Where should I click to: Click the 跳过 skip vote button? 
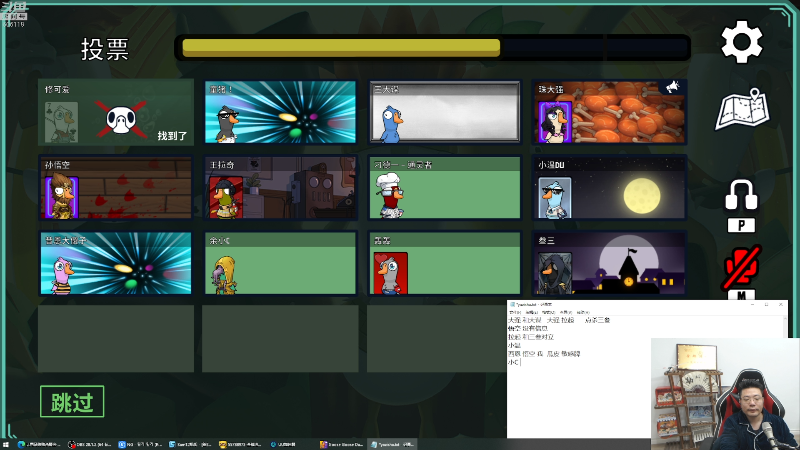tap(72, 402)
